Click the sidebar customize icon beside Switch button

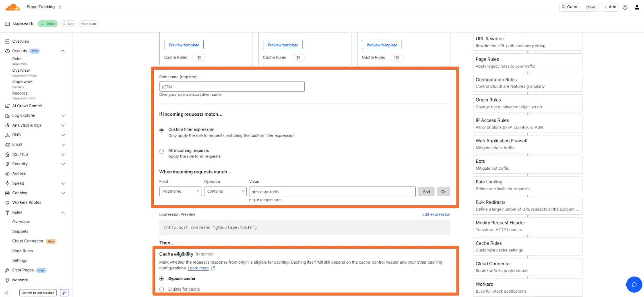click(x=64, y=293)
